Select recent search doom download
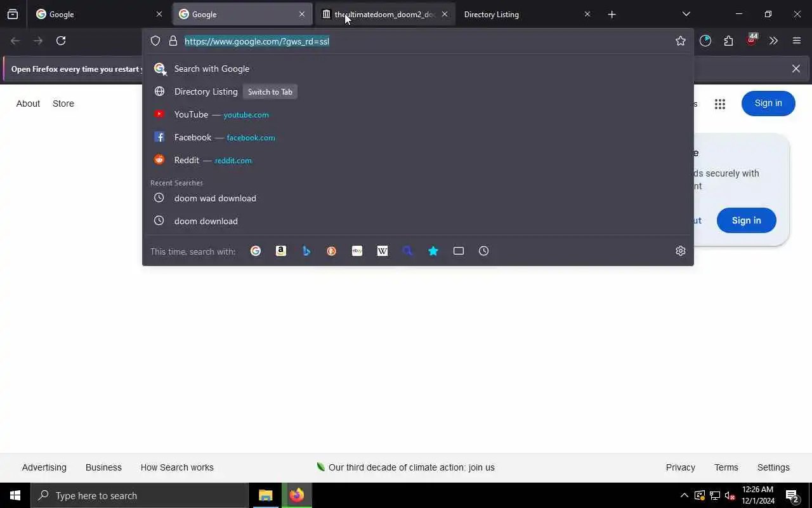This screenshot has width=812, height=508. (417, 221)
